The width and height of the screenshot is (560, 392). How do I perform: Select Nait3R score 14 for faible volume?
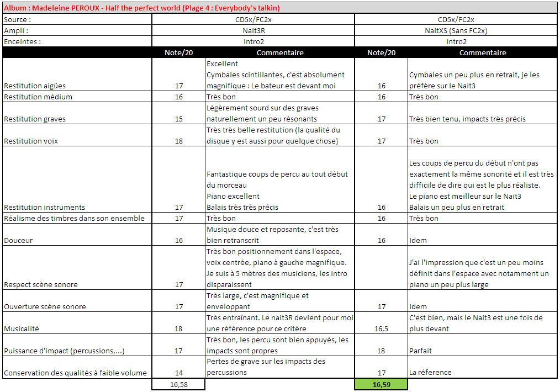[178, 367]
